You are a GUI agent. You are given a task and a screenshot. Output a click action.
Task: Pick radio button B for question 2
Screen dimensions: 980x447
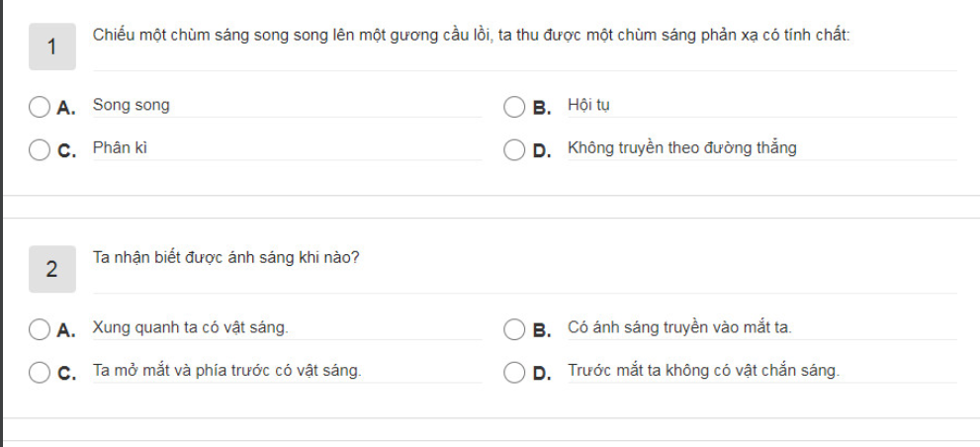click(x=514, y=328)
